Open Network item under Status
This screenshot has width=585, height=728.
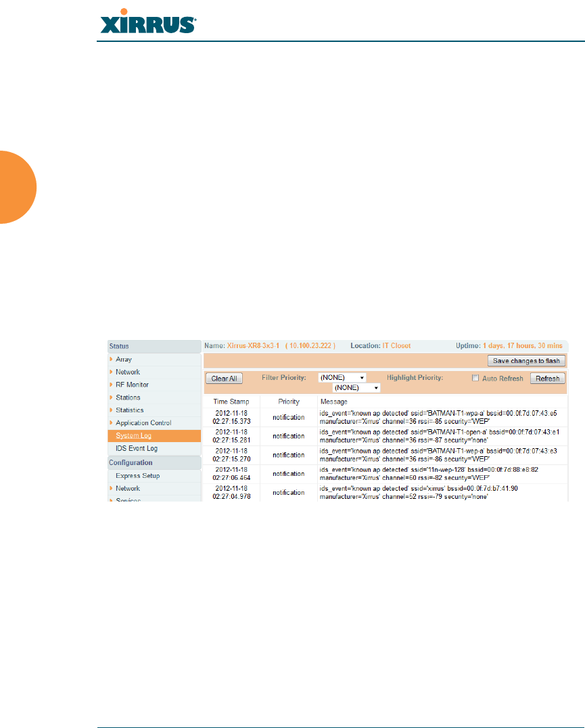point(128,372)
